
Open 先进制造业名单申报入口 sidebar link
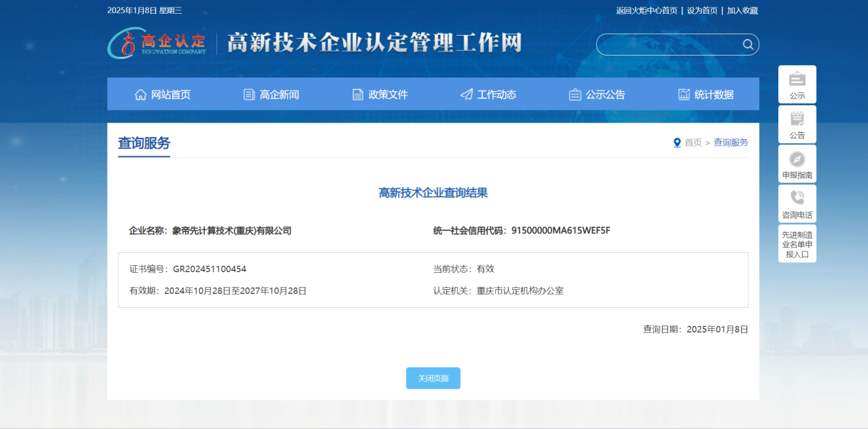(x=797, y=244)
